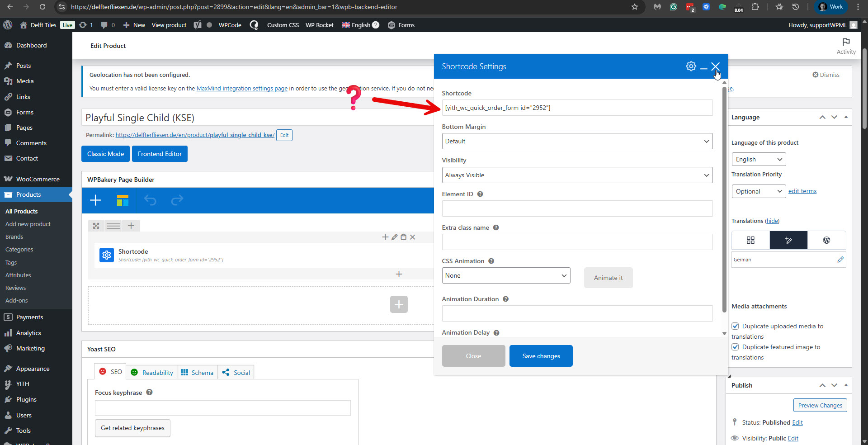Click the Save changes button

(x=541, y=356)
